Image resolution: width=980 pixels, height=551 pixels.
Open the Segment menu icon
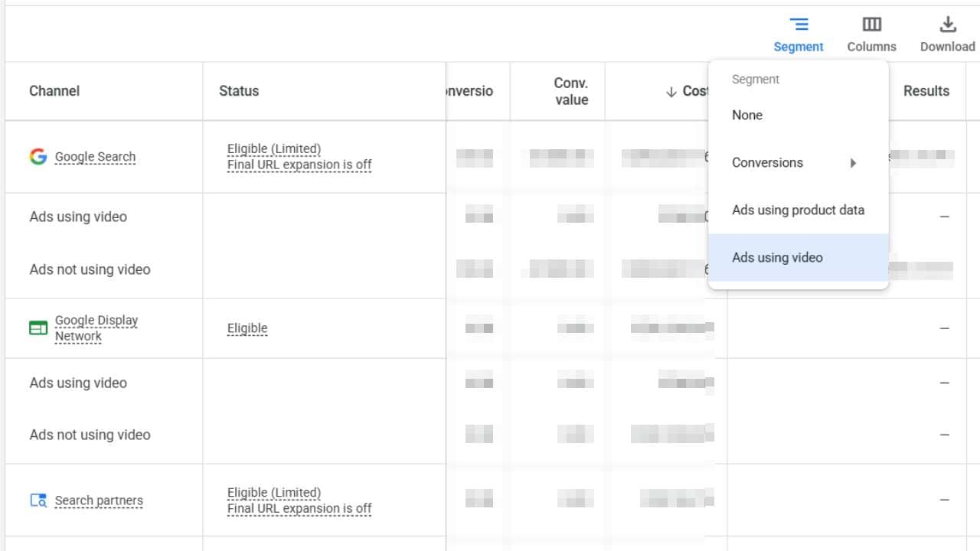[x=799, y=24]
